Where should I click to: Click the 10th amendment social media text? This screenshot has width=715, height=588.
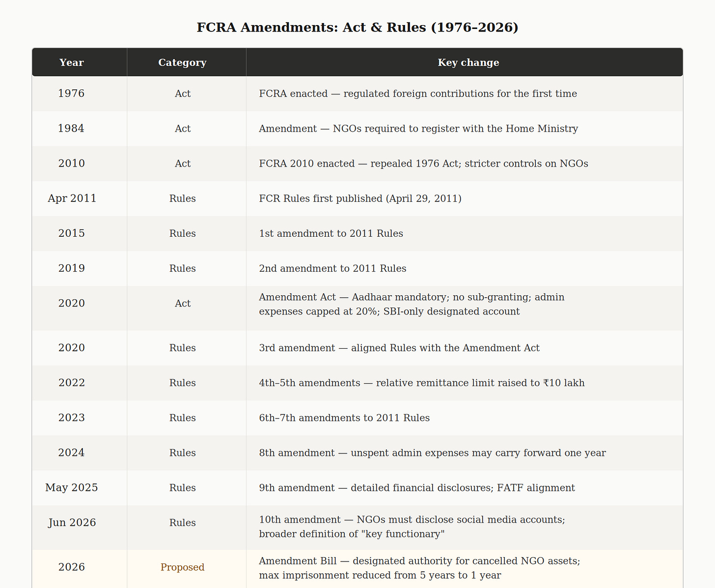point(412,527)
